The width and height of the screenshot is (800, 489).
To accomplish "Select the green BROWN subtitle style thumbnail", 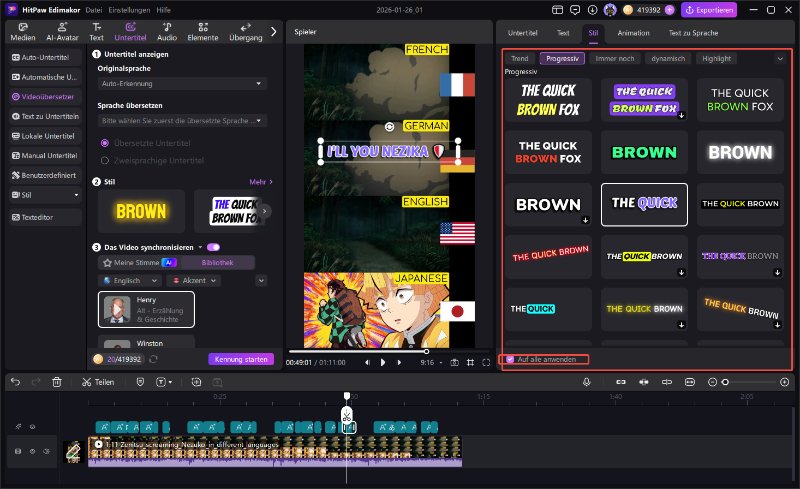I will 643,152.
